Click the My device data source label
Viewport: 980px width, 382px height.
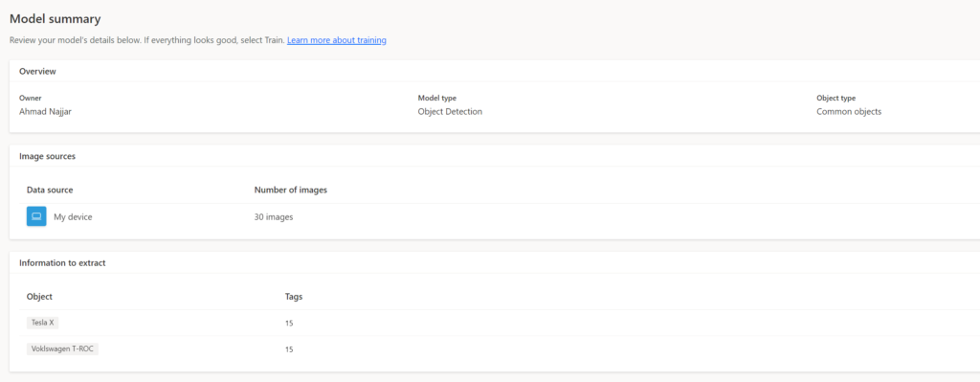coord(73,217)
